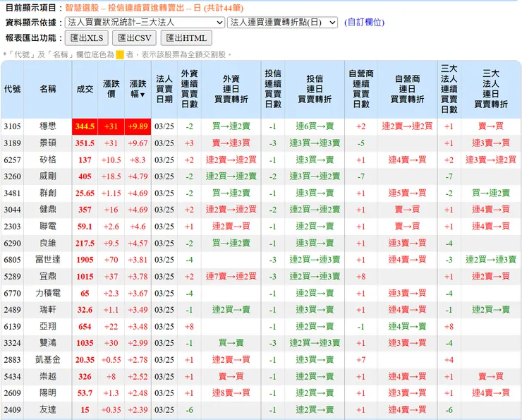
Task: Click 穩懋 price 344.5
Action: (85, 126)
